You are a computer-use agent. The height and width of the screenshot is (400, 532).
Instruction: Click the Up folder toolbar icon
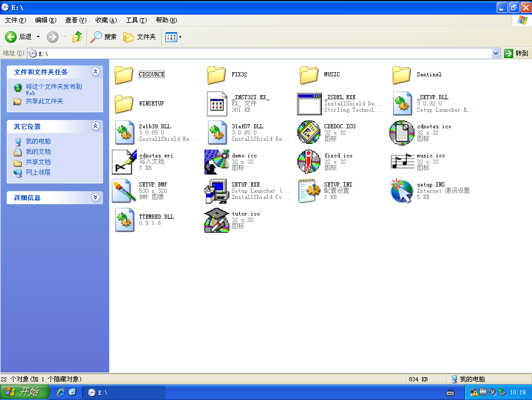tap(77, 37)
